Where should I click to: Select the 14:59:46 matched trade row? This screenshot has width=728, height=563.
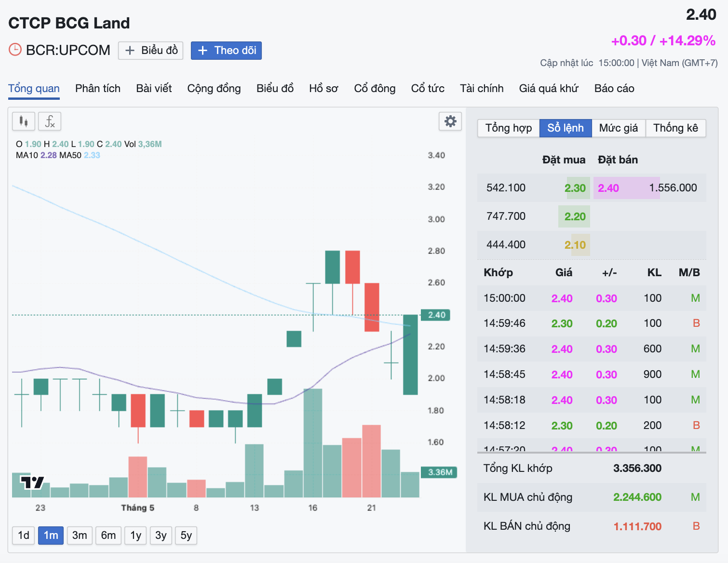(592, 323)
